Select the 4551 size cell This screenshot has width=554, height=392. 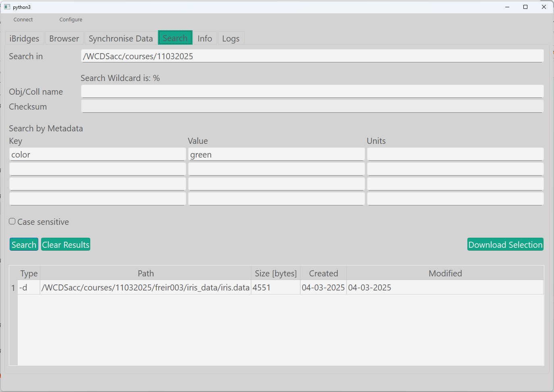[x=276, y=288]
